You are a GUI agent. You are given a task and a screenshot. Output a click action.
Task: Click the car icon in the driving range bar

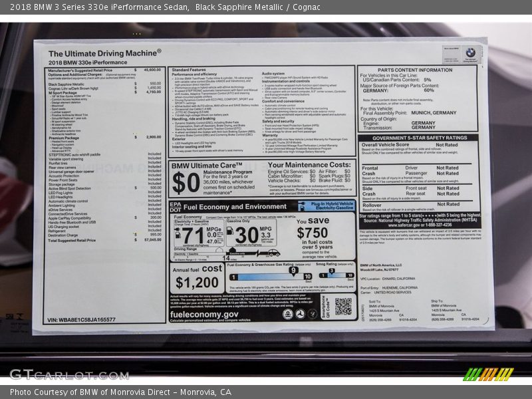click(x=273, y=253)
